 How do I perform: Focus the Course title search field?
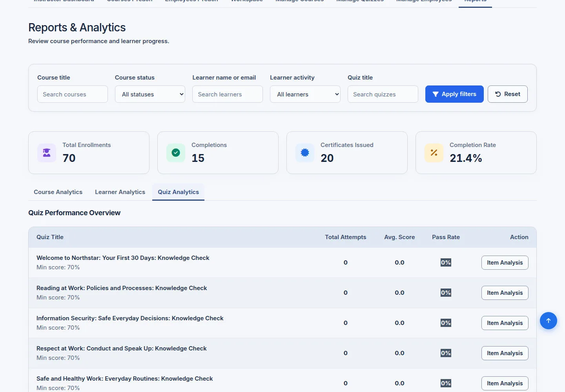tap(73, 94)
